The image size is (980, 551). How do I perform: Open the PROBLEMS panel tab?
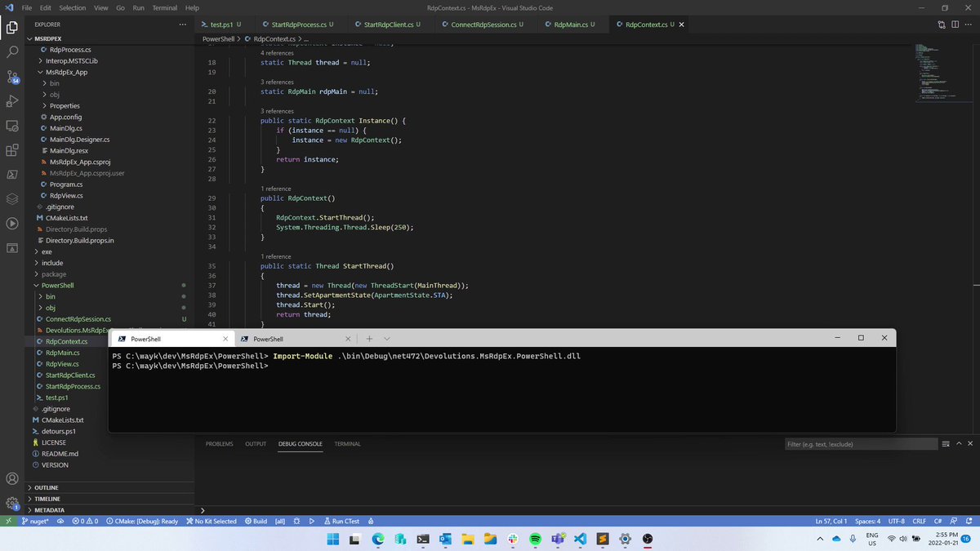point(220,444)
